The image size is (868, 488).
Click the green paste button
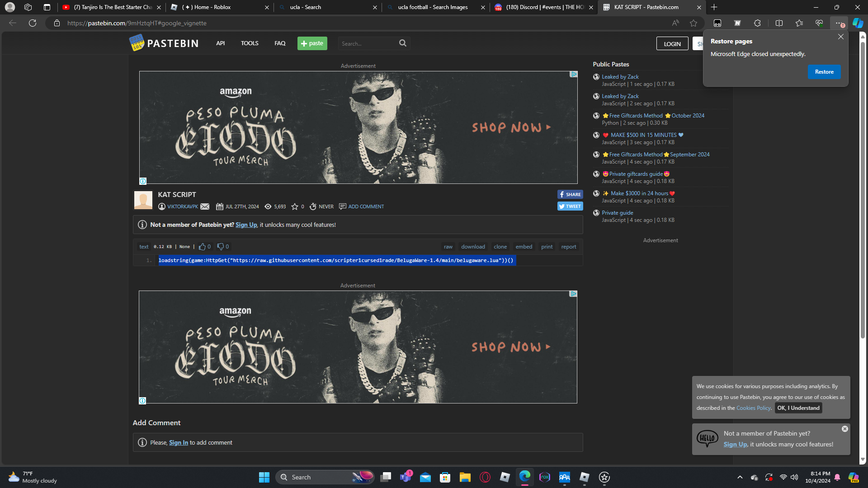point(312,43)
